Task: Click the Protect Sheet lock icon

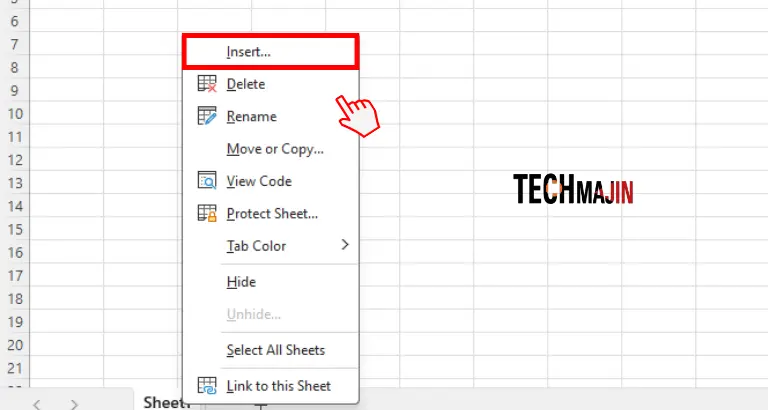Action: tap(207, 213)
